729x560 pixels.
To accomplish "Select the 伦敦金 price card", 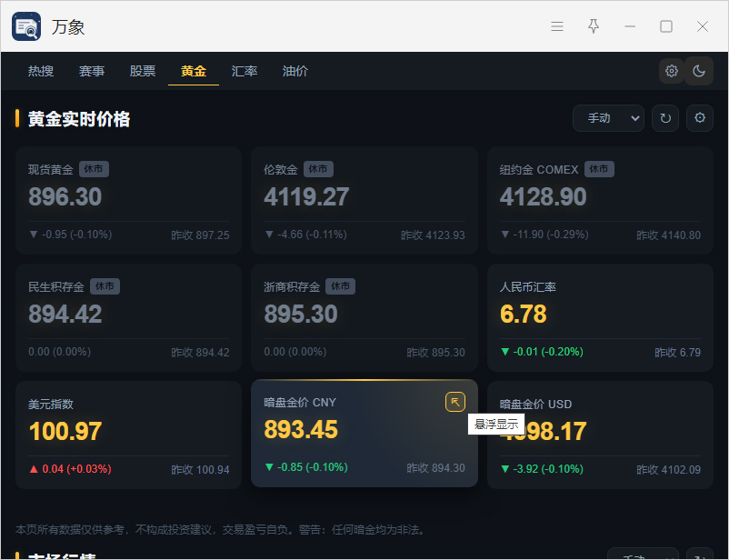I will [364, 201].
